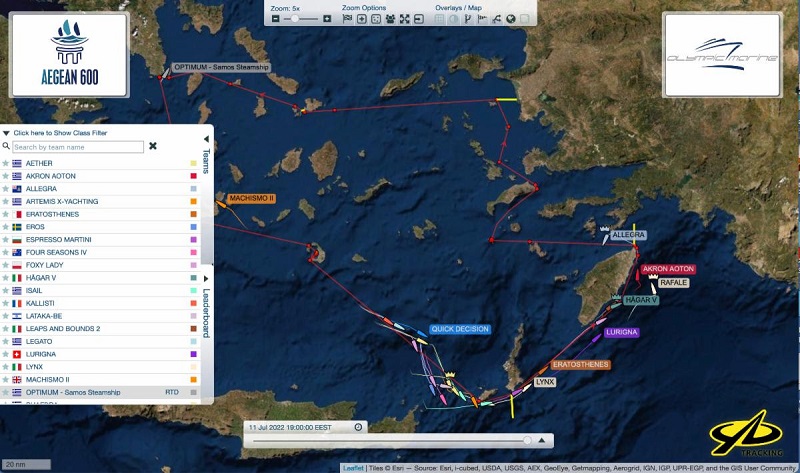Collapse the Teams side panel arrow
The height and width of the screenshot is (473, 800).
tap(206, 139)
